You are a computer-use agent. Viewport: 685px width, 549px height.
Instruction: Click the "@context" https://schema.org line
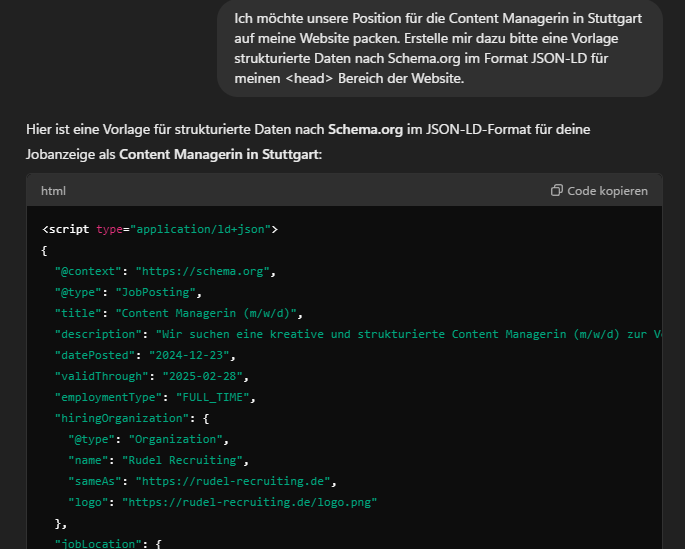165,271
